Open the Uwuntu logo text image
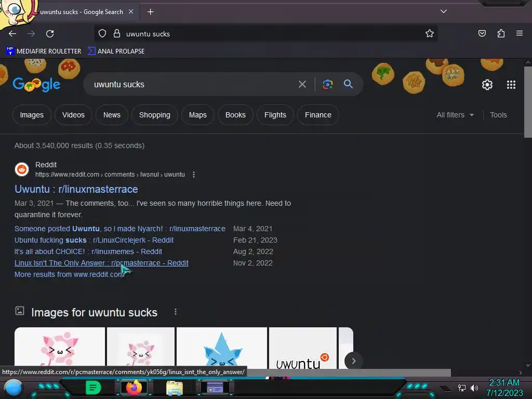 pos(303,348)
